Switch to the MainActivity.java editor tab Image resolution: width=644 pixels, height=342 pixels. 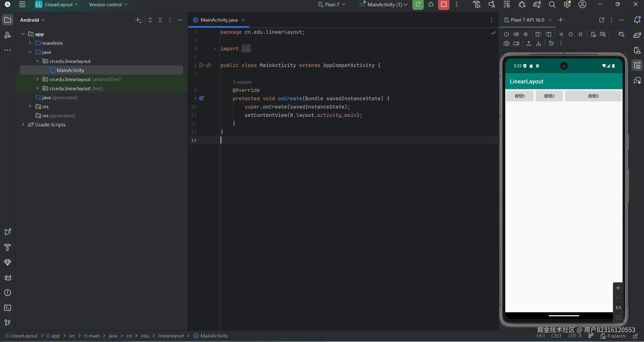[219, 20]
